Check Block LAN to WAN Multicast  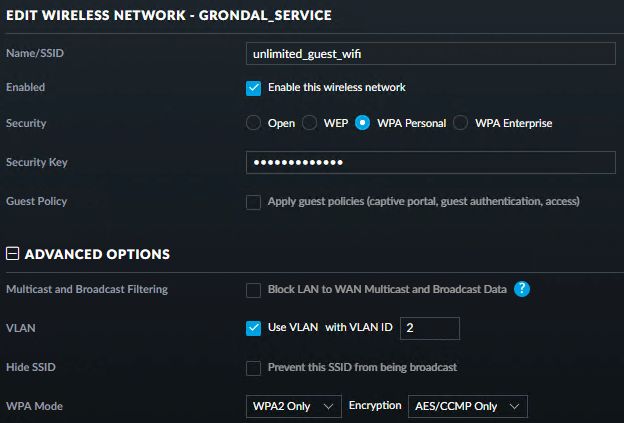tap(254, 290)
